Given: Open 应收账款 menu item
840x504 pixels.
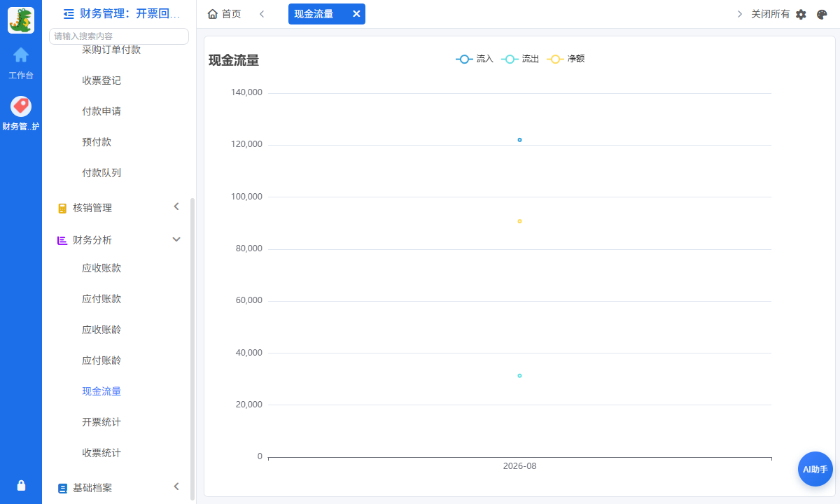Looking at the screenshot, I should 101,268.
